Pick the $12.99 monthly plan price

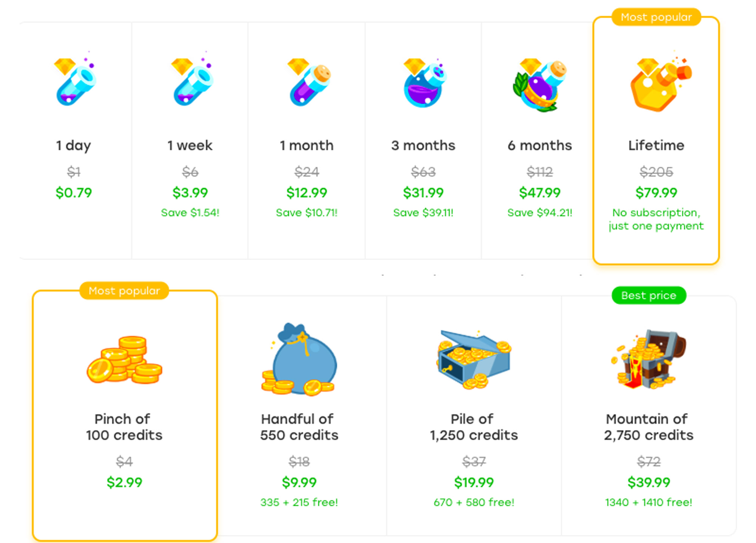click(x=307, y=193)
